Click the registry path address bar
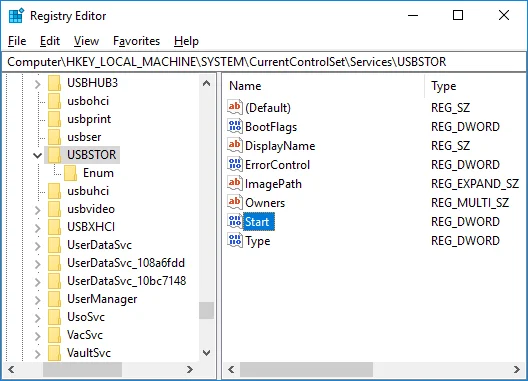The width and height of the screenshot is (528, 381). tap(264, 62)
